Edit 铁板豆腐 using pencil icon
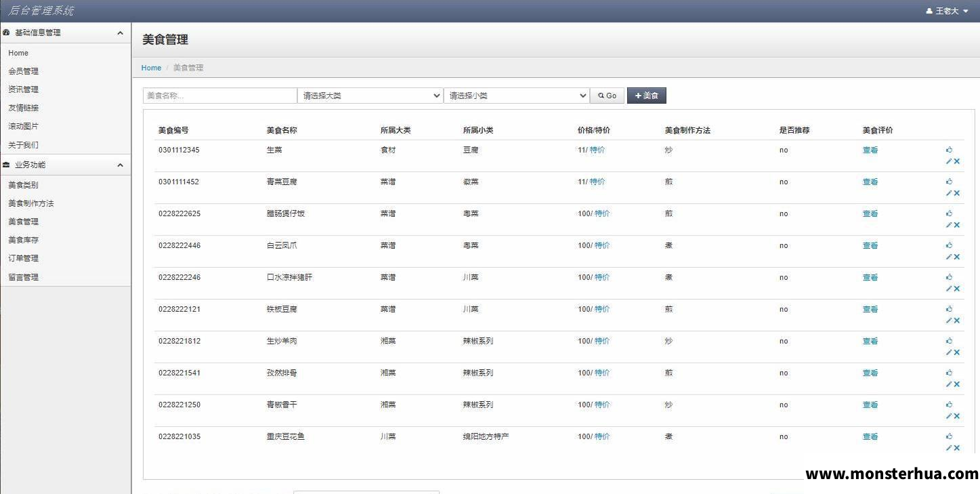The image size is (980, 494). point(949,321)
